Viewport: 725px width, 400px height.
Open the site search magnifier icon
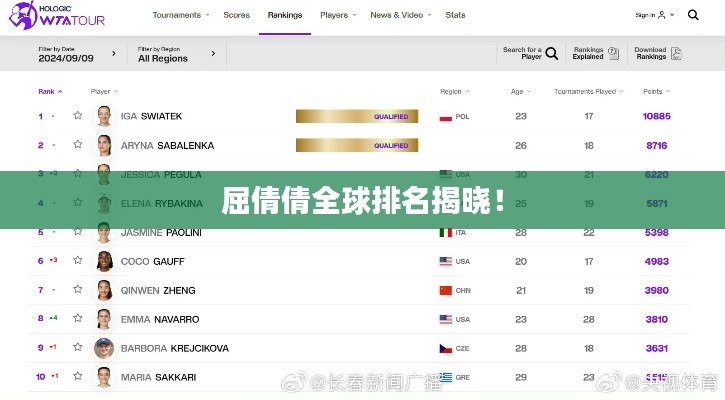693,15
